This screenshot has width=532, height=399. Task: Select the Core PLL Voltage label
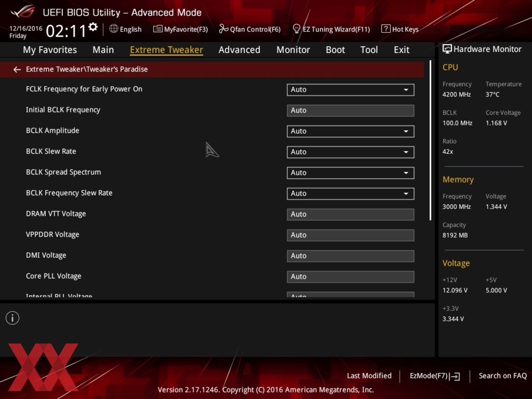54,276
